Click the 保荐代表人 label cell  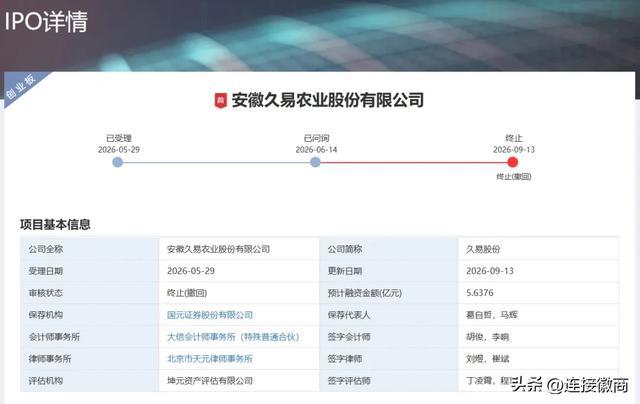pyautogui.click(x=389, y=315)
